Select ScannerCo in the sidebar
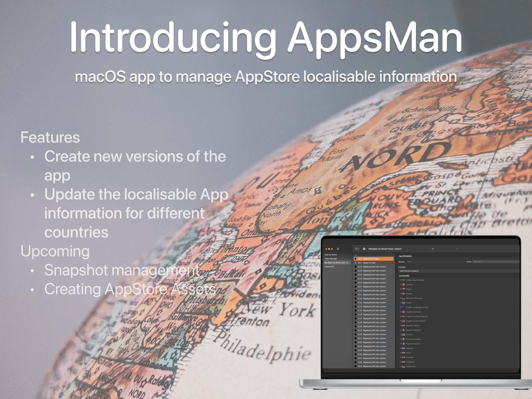 click(337, 267)
